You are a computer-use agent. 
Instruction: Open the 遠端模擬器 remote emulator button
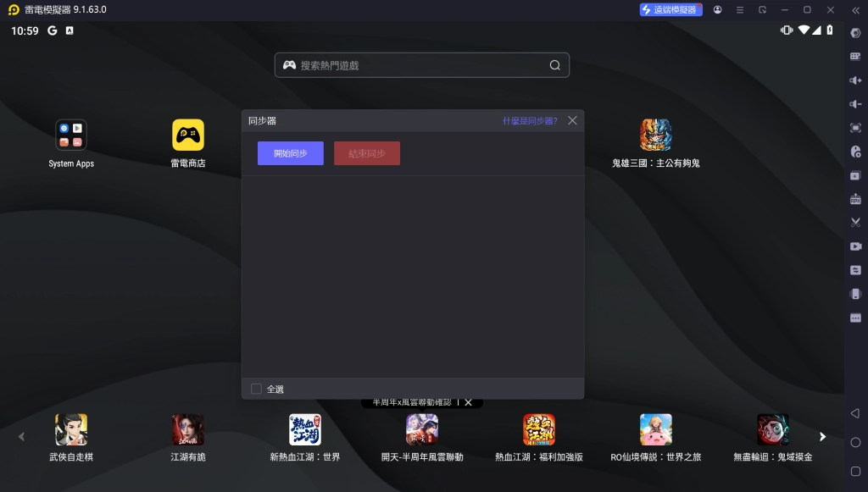tap(671, 9)
